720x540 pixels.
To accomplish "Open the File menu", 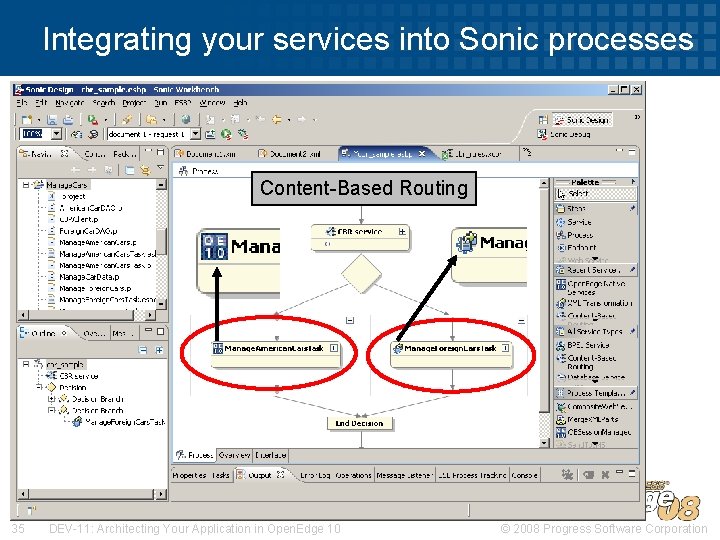I will point(22,103).
